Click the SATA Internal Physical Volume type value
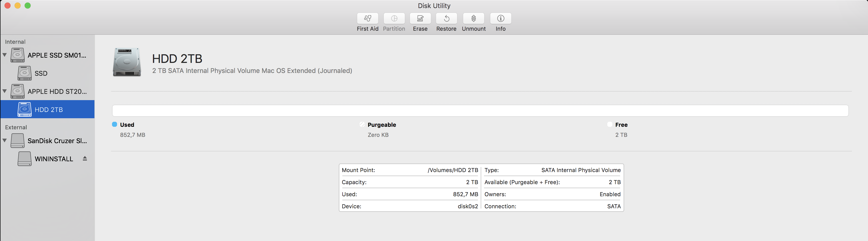This screenshot has height=241, width=868. [x=581, y=170]
